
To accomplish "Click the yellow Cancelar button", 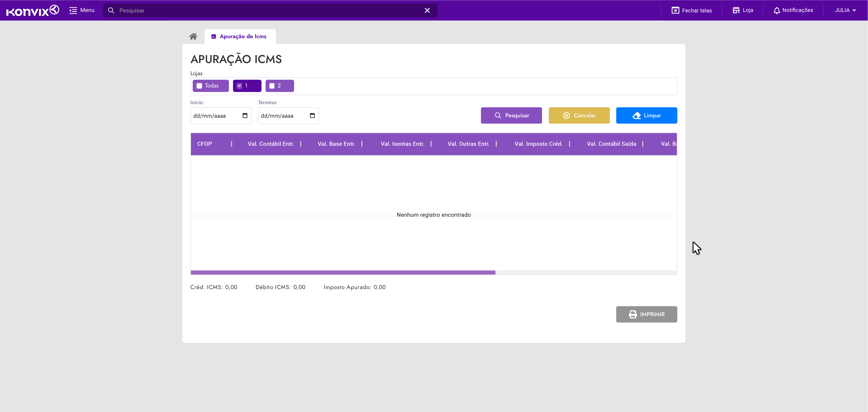I will pyautogui.click(x=579, y=115).
